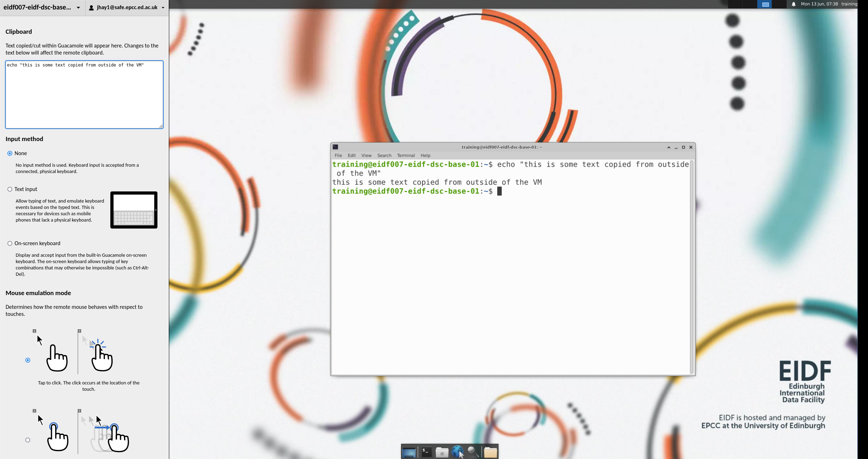Open the Terminal menu in the menu bar
868x459 pixels.
[x=406, y=155]
